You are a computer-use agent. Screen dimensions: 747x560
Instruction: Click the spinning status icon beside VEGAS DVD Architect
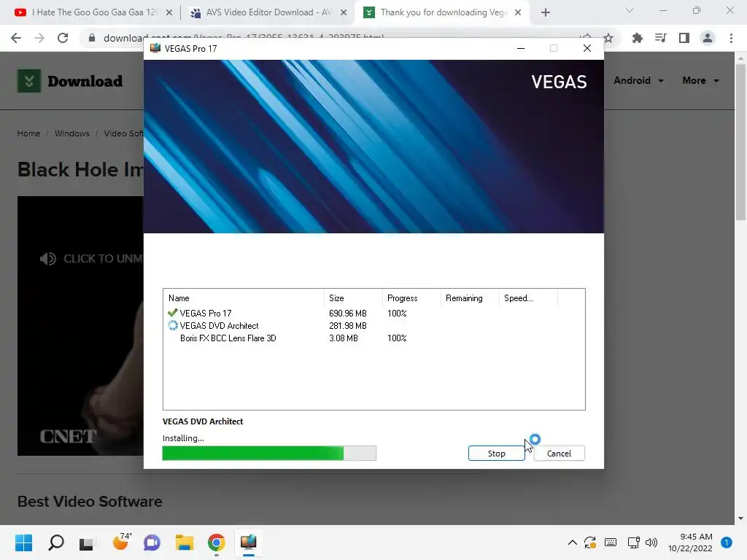click(x=172, y=326)
